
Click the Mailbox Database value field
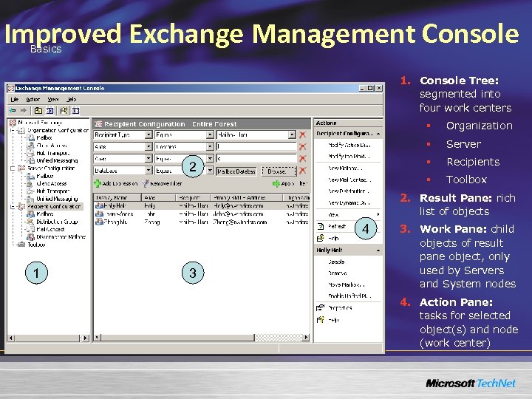pos(236,171)
